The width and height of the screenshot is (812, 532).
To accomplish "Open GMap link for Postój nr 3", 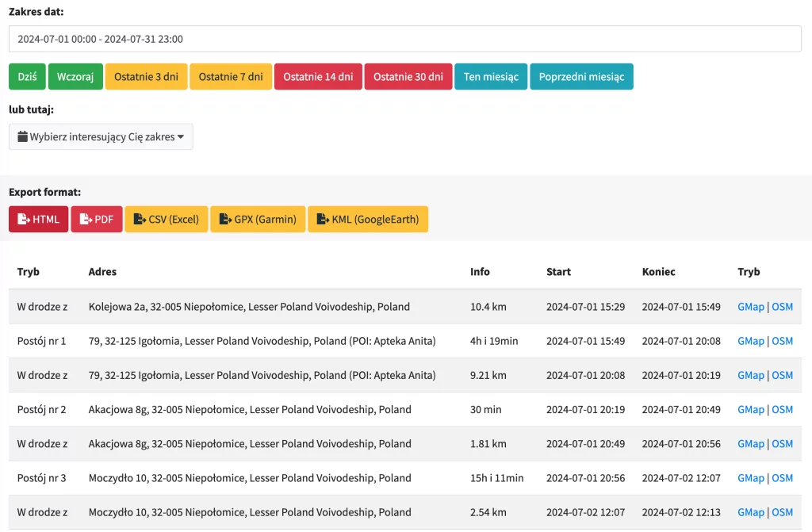I will point(751,477).
